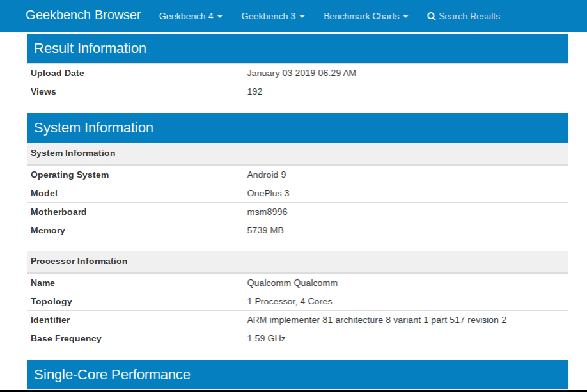Click the Views count 192

[254, 91]
